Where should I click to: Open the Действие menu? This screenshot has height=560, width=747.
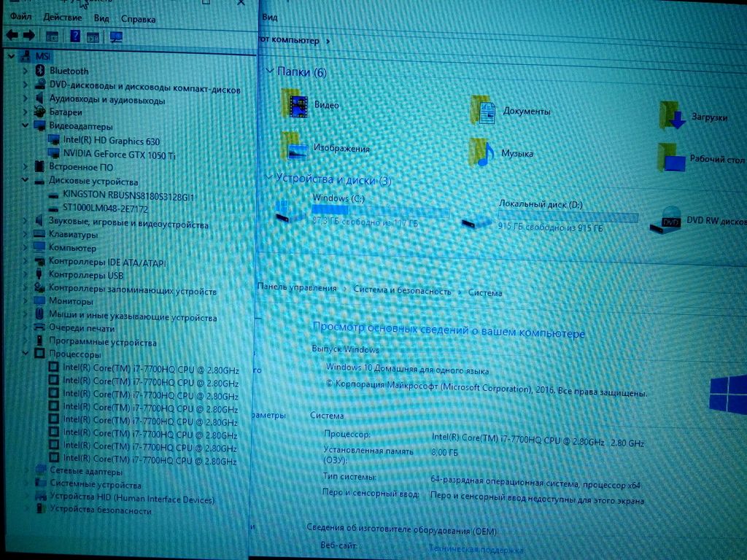pyautogui.click(x=62, y=17)
